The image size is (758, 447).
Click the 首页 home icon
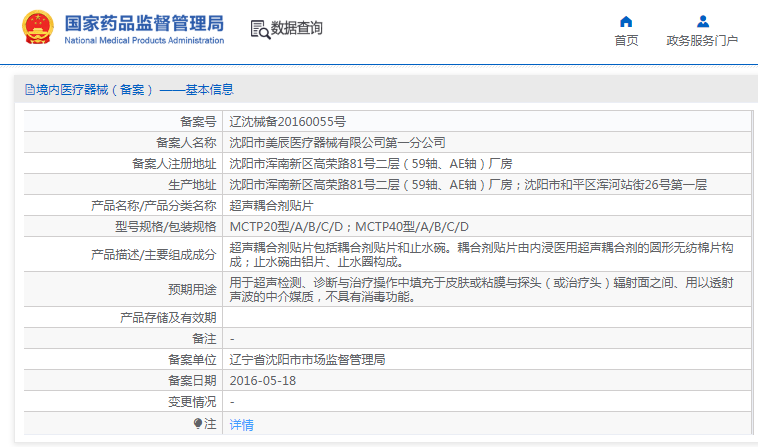click(x=626, y=22)
